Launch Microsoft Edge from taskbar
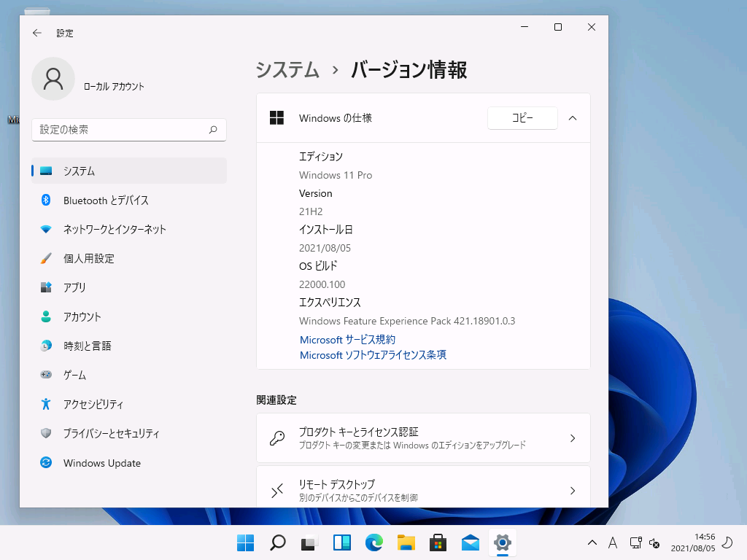 [374, 542]
